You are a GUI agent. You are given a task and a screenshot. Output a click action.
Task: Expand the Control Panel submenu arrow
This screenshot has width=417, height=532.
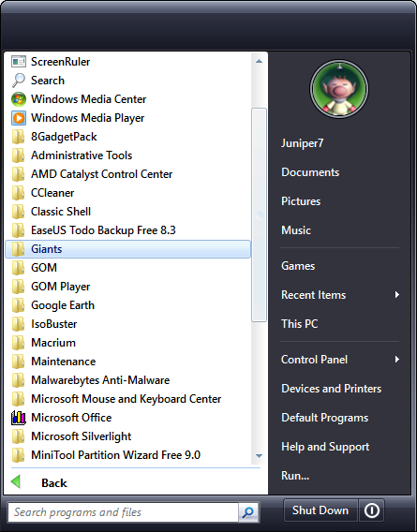click(396, 360)
